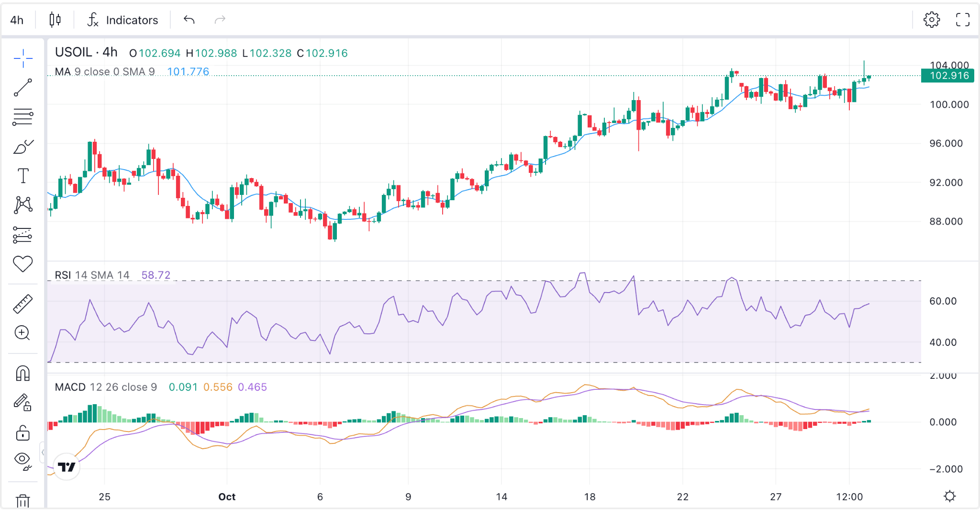980x510 pixels.
Task: Select the brush drawing tool
Action: (23, 147)
